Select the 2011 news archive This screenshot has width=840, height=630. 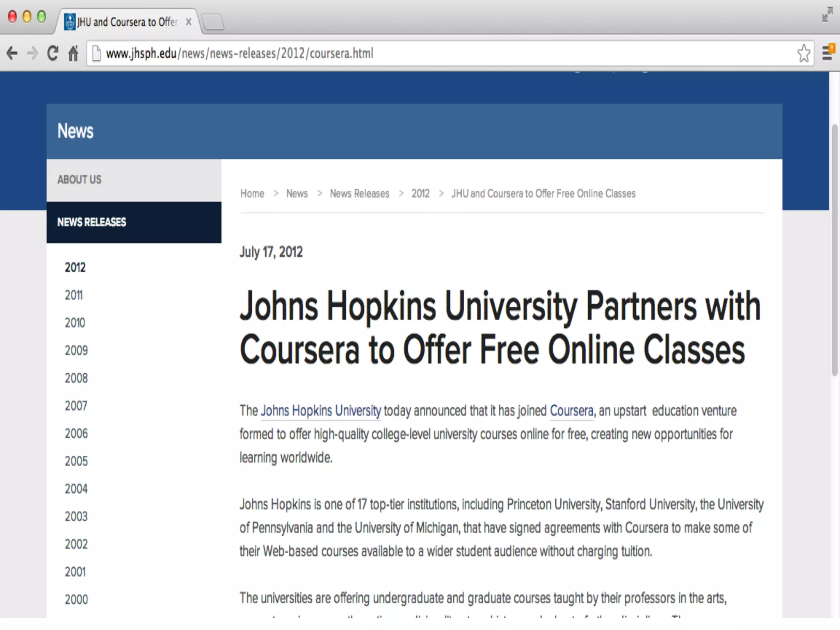point(74,295)
